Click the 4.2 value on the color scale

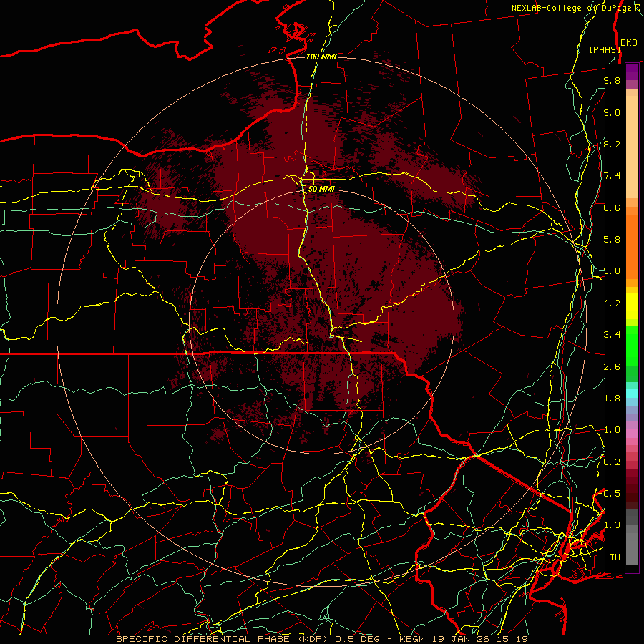tap(612, 303)
